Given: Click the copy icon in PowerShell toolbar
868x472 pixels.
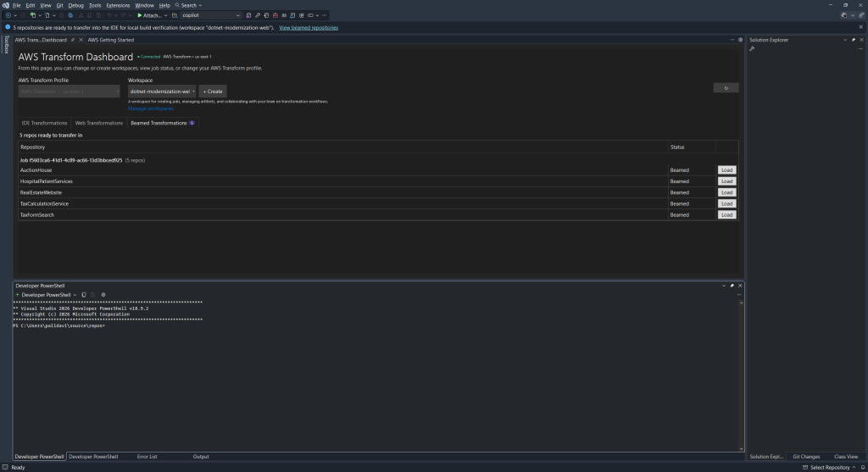Looking at the screenshot, I should click(x=84, y=295).
